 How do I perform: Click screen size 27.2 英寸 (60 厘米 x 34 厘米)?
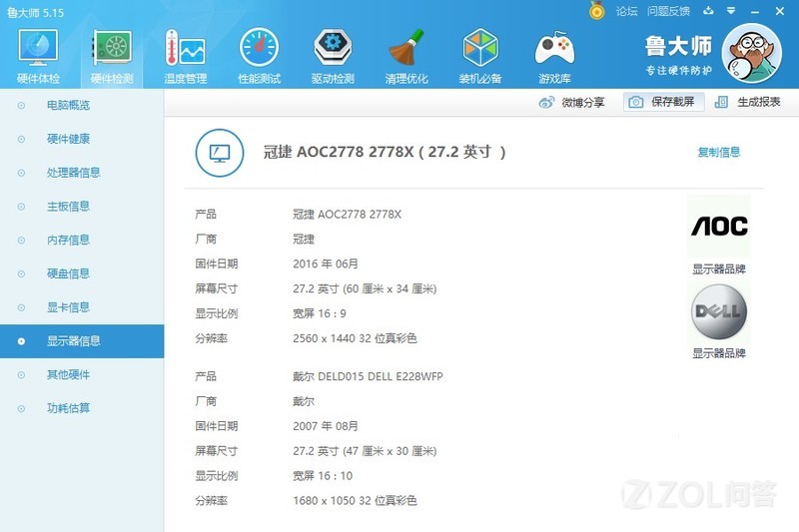[x=365, y=288]
